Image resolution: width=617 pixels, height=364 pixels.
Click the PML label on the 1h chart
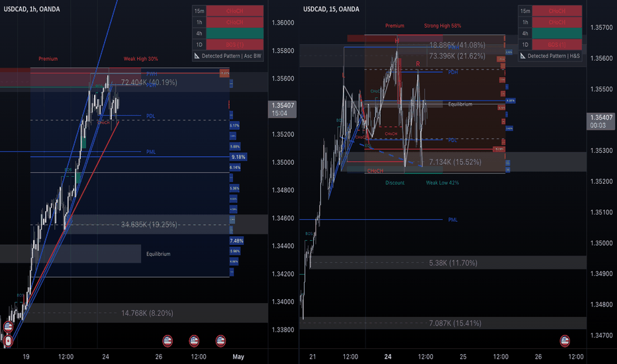tap(151, 152)
